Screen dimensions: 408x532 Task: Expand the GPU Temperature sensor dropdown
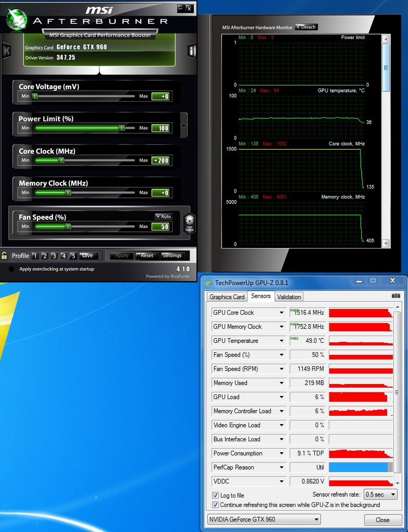tap(282, 341)
